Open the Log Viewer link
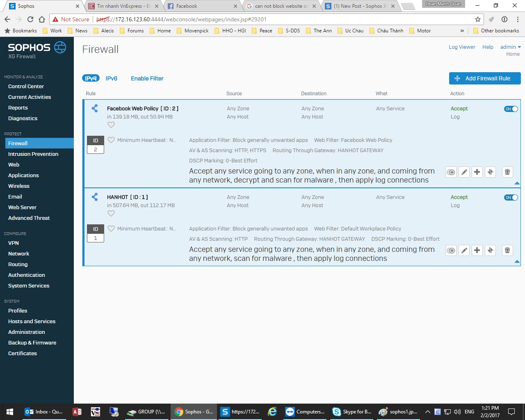 point(462,47)
